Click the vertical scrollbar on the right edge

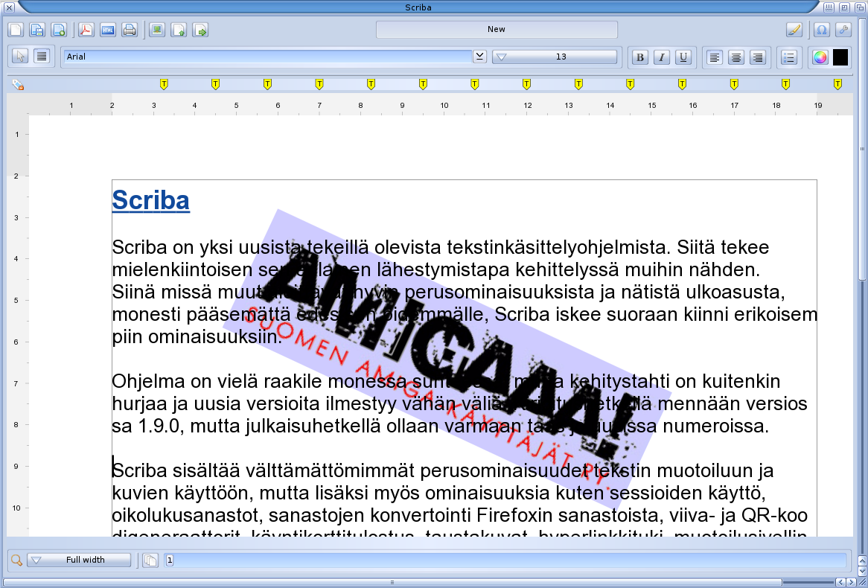coord(862,150)
